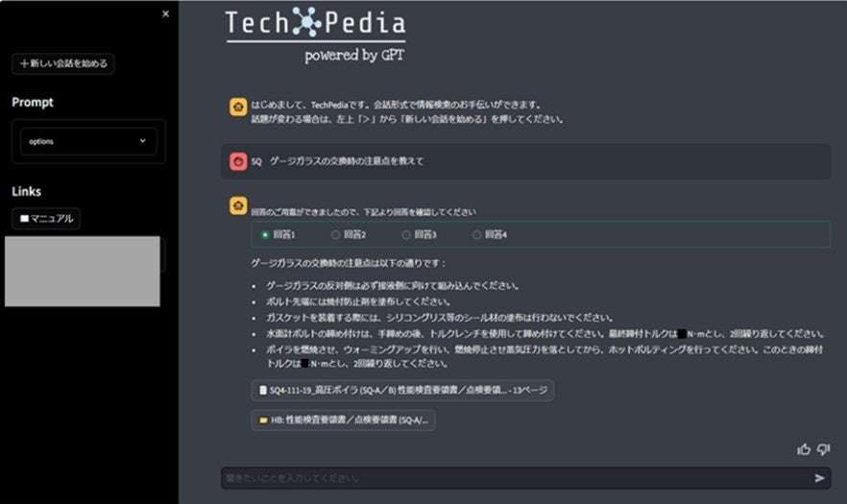Select the 回答4 radio button

[476, 234]
